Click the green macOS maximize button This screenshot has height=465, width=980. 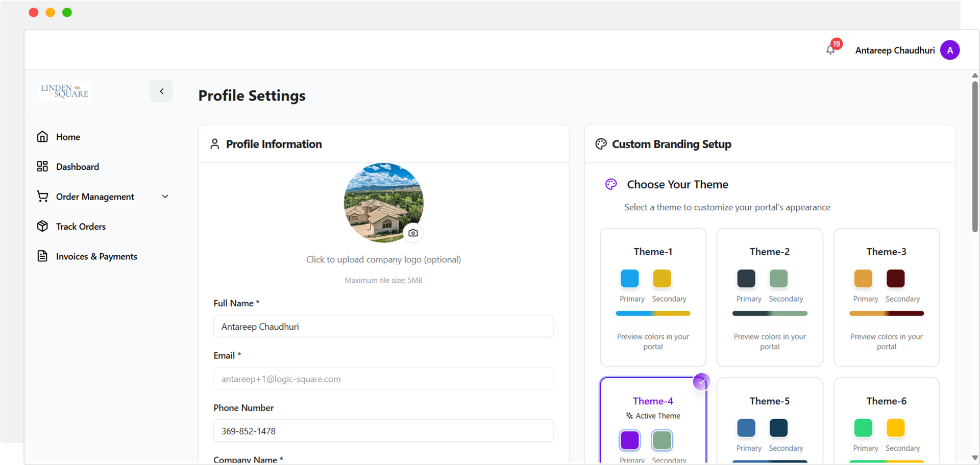point(67,12)
